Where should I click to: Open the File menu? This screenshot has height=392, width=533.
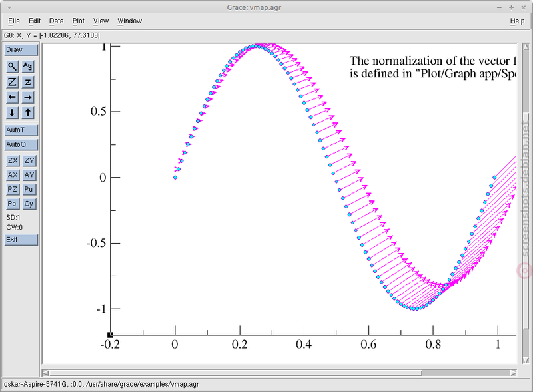pyautogui.click(x=14, y=21)
